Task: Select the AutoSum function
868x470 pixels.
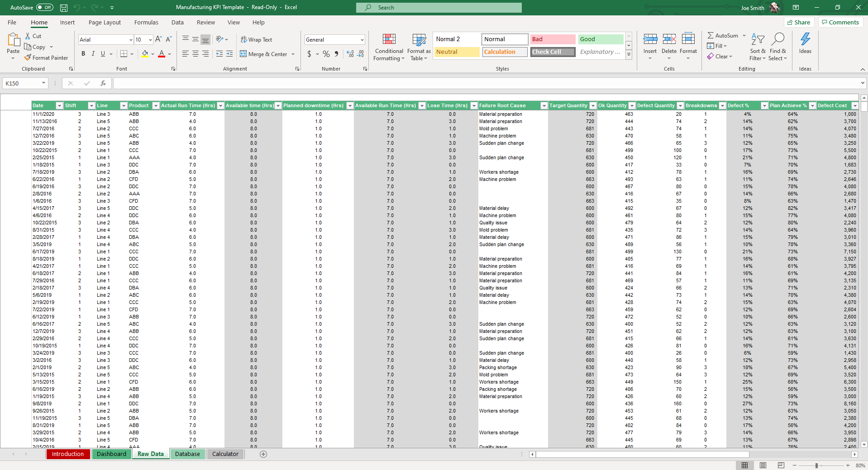Action: pos(723,35)
